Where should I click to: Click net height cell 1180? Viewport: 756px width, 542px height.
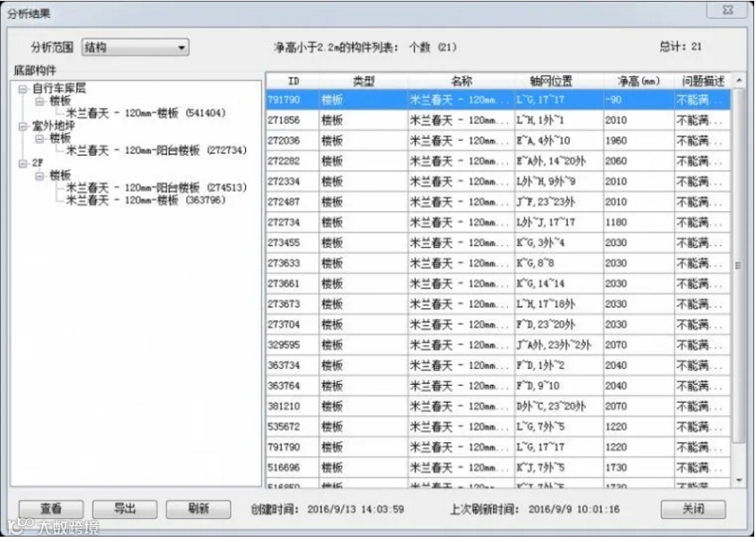(639, 222)
